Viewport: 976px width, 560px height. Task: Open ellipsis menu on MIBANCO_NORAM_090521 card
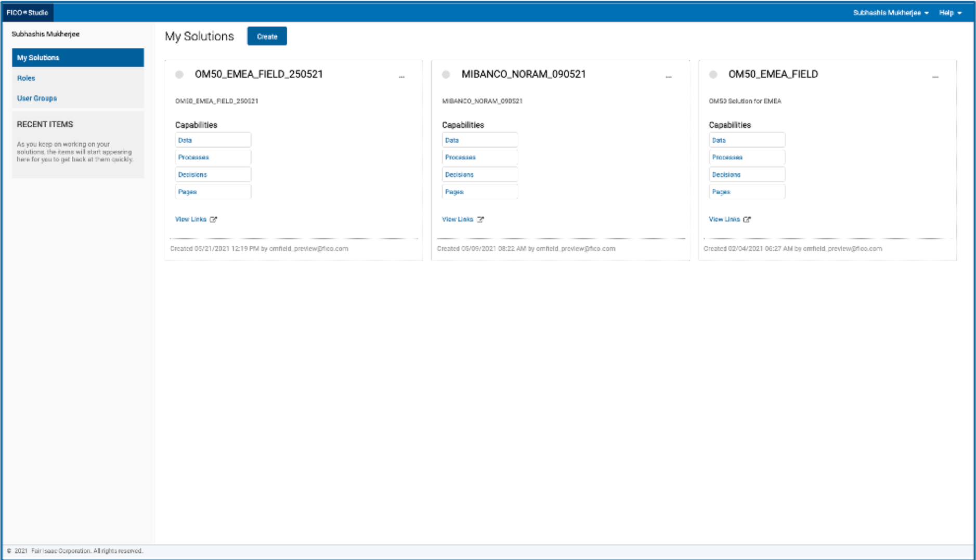click(668, 76)
